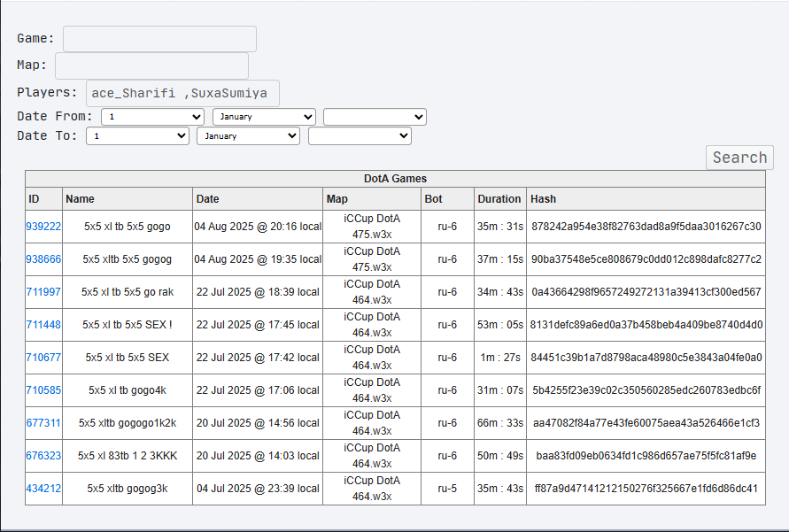Open game ID 677311 link
The width and height of the screenshot is (789, 532).
(x=43, y=423)
